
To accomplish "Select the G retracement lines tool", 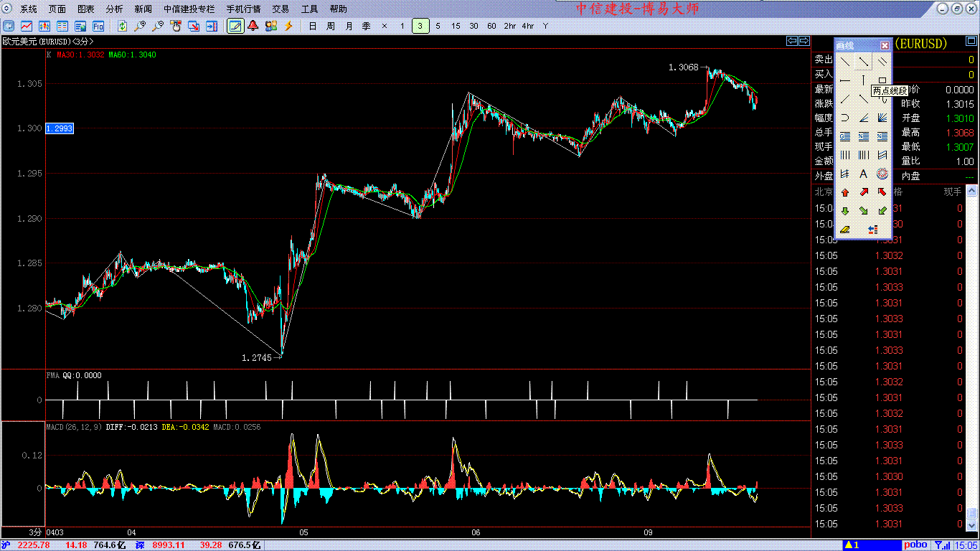I will click(x=845, y=136).
